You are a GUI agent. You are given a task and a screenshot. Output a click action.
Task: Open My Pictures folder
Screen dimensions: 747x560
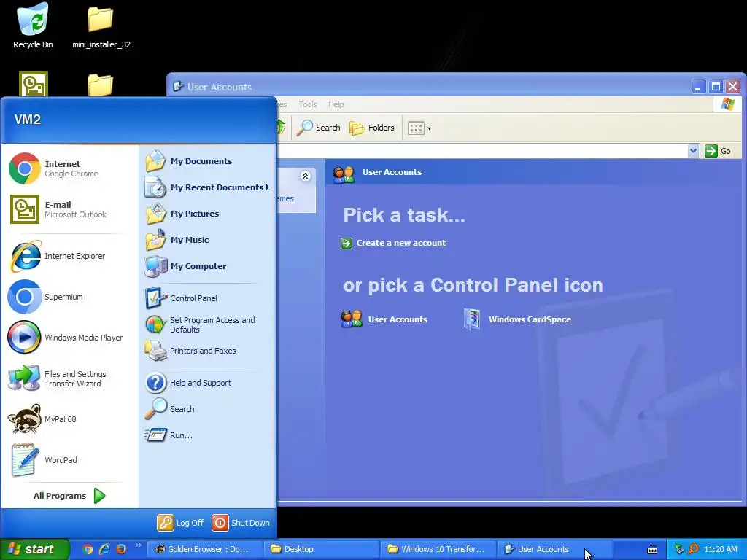[207, 214]
